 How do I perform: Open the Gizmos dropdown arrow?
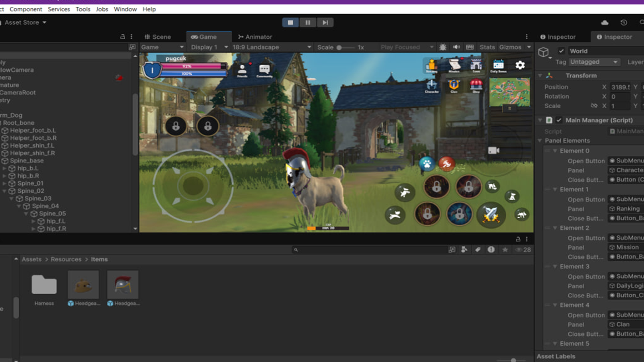529,47
